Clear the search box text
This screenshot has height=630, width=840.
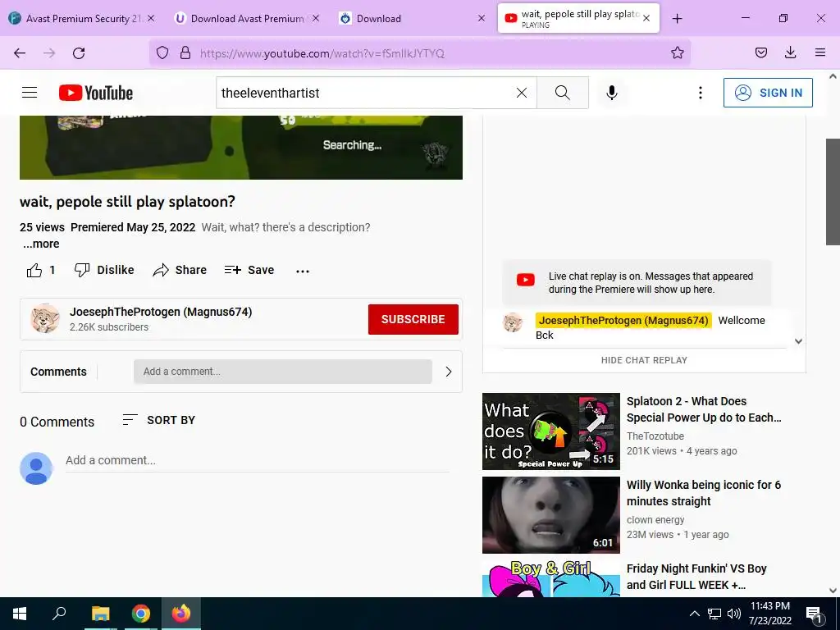tap(521, 93)
